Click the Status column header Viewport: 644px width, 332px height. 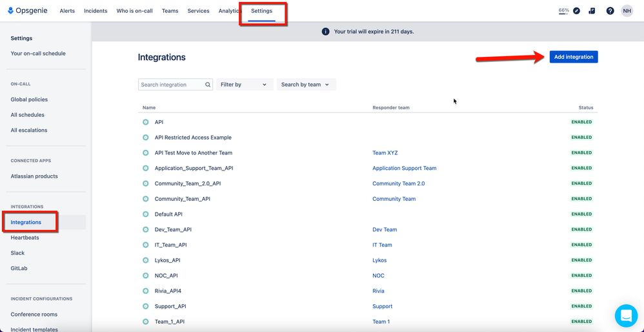point(586,108)
